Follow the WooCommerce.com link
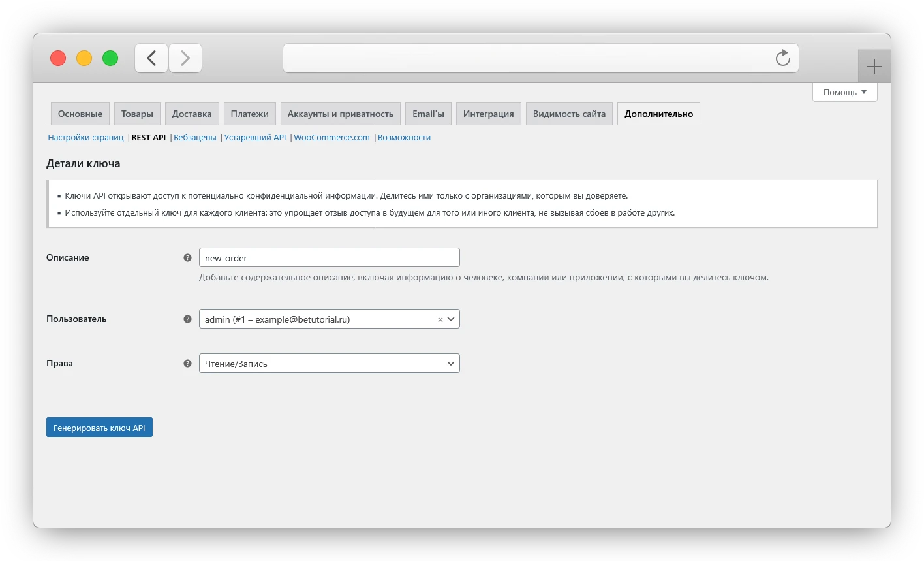 coord(331,137)
